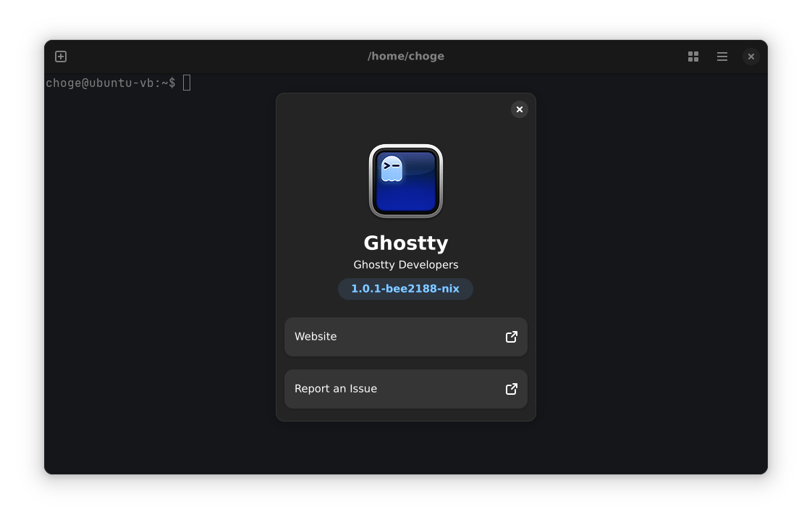Click the external link icon next to Website
812x523 pixels.
pos(511,337)
